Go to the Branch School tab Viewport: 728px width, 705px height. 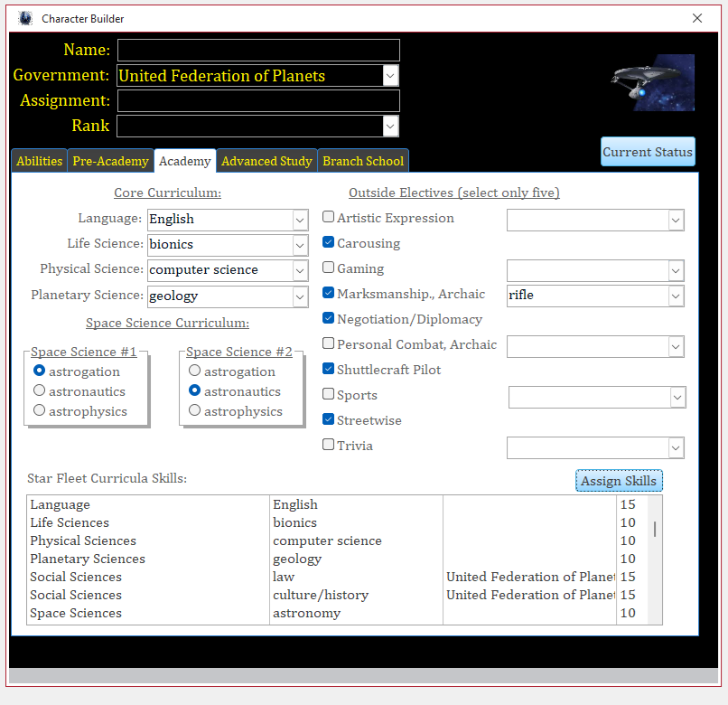click(x=363, y=162)
